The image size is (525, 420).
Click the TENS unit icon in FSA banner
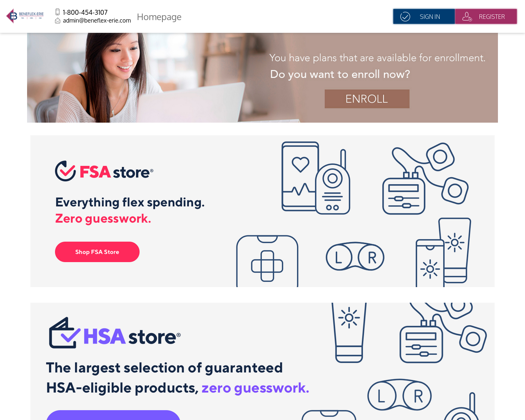tap(425, 178)
